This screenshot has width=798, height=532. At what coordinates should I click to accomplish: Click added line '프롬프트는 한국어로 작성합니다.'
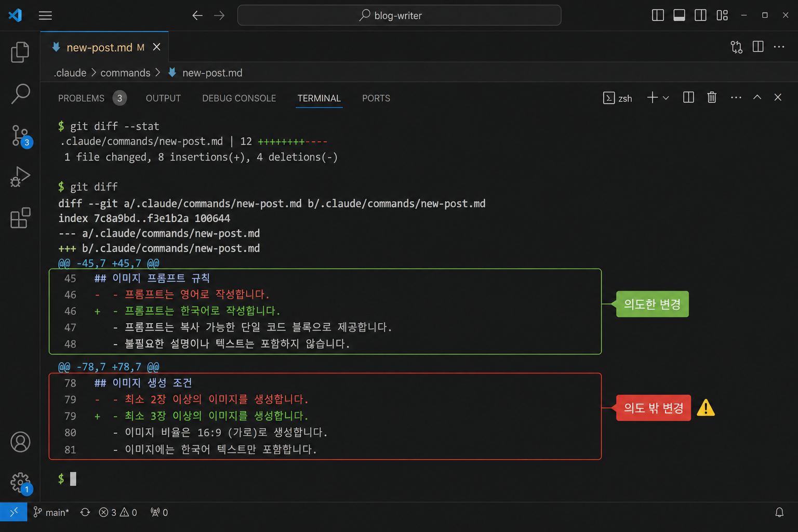(x=202, y=311)
